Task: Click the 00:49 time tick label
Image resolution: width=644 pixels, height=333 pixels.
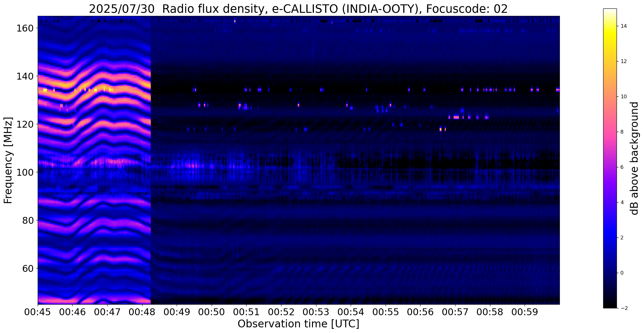Action: tap(177, 312)
